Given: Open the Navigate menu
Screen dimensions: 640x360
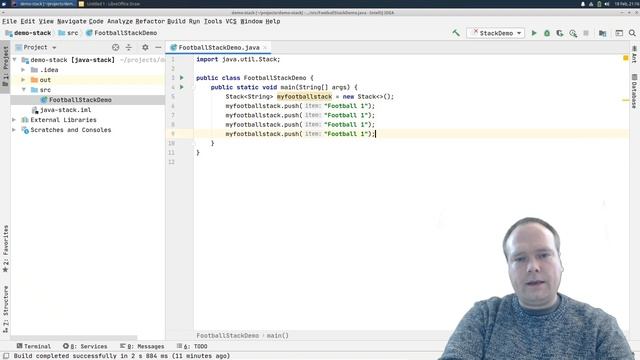Looking at the screenshot, I should (x=71, y=21).
